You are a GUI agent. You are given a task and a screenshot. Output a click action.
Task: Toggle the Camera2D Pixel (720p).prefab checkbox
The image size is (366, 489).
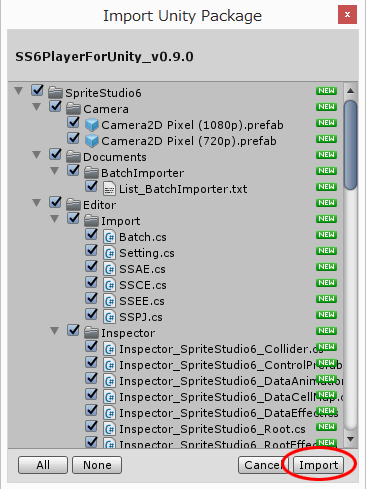[73, 138]
